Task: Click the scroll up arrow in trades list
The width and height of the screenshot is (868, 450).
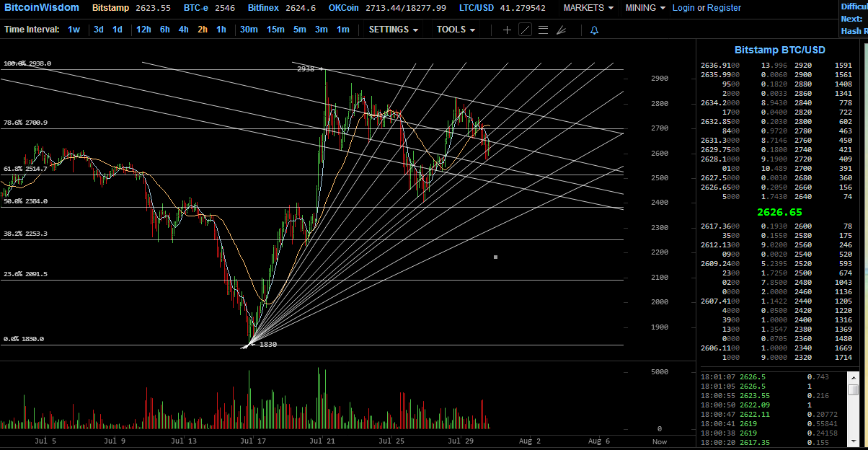Action: click(x=853, y=376)
